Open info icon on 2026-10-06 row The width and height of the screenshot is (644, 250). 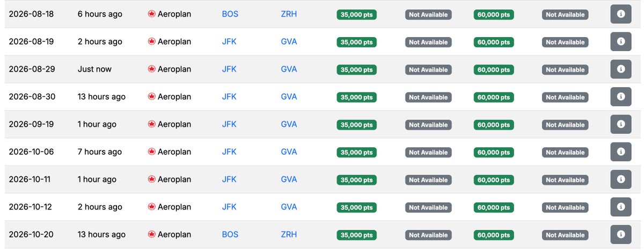621,152
